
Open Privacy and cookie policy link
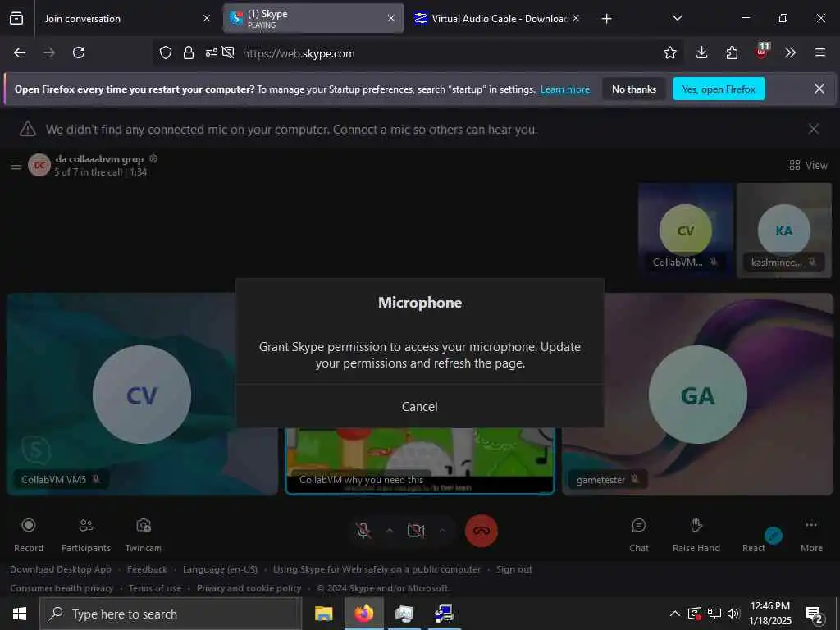click(x=249, y=588)
